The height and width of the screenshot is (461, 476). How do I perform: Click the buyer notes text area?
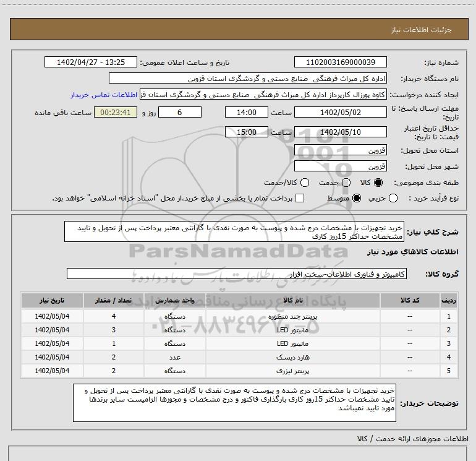234,403
